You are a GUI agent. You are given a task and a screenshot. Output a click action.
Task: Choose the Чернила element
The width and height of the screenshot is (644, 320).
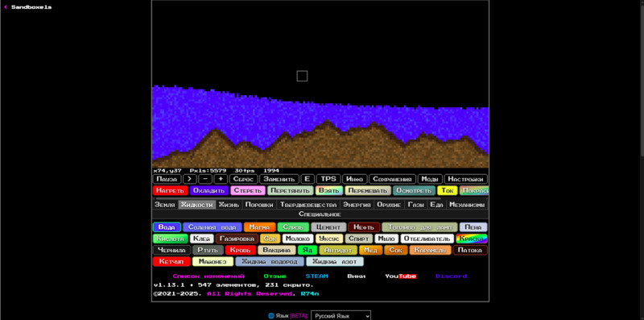[x=172, y=250]
